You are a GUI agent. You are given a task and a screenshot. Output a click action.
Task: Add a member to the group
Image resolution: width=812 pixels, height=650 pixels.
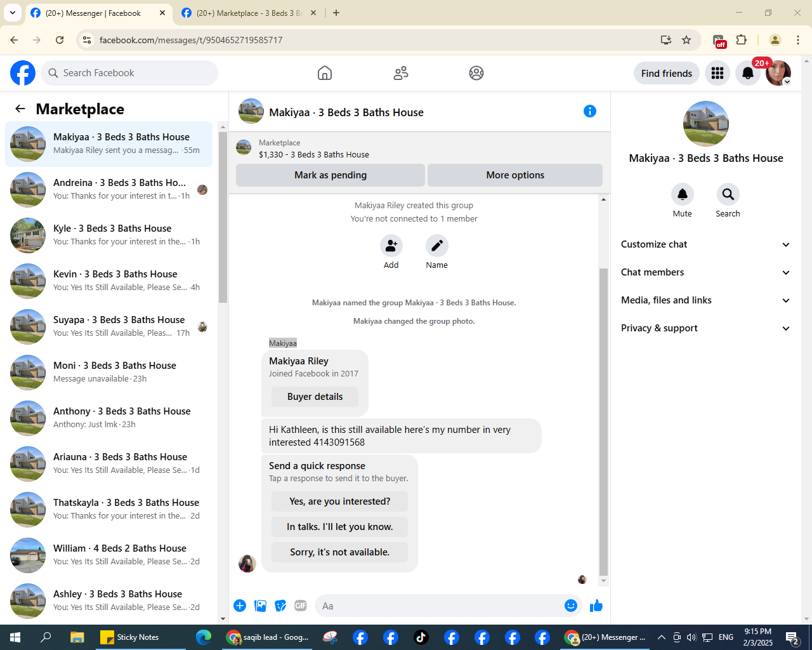[x=391, y=246]
